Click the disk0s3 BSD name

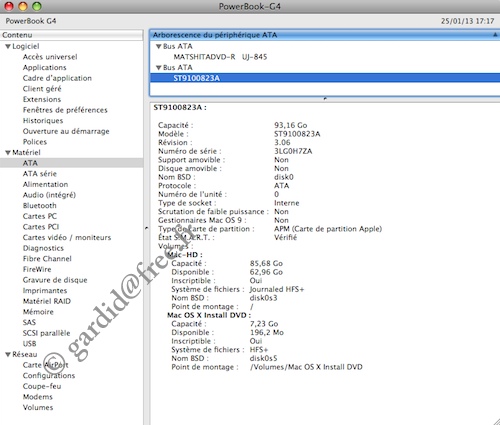263,298
